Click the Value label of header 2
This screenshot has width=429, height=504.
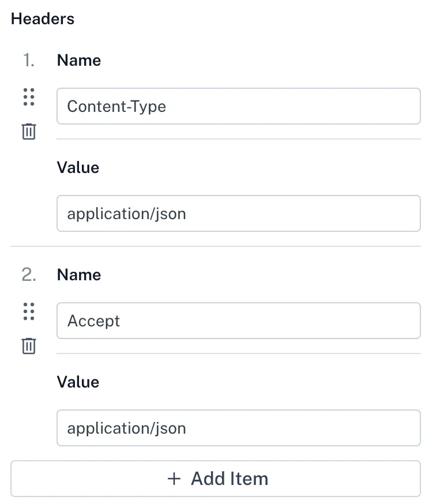pyautogui.click(x=78, y=382)
